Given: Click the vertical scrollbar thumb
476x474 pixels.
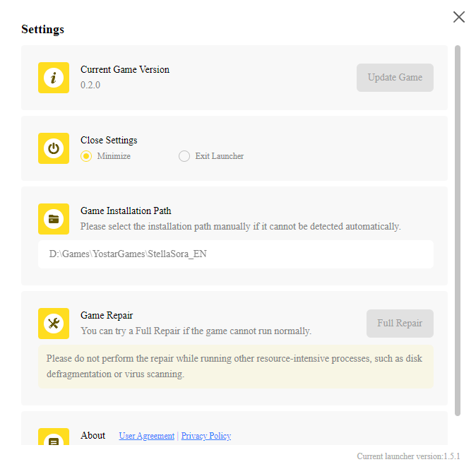Looking at the screenshot, I should pyautogui.click(x=458, y=230).
